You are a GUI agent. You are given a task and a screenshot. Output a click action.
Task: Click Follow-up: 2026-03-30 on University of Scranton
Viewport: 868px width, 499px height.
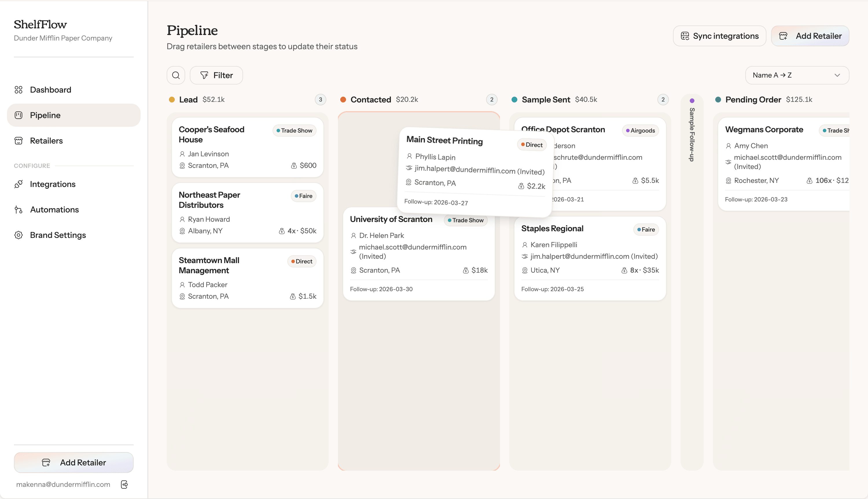click(x=381, y=289)
